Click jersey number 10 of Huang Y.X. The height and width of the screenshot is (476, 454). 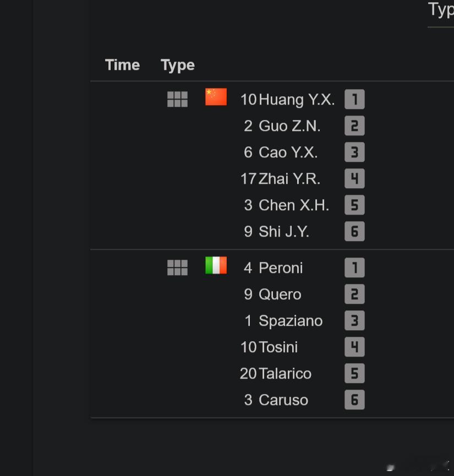[x=248, y=100]
